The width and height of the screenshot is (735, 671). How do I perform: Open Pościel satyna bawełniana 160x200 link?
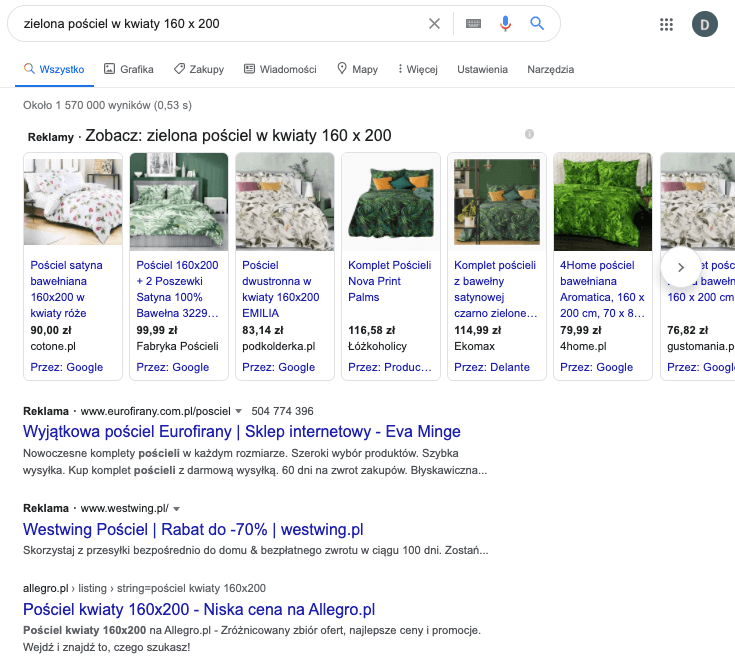click(66, 289)
